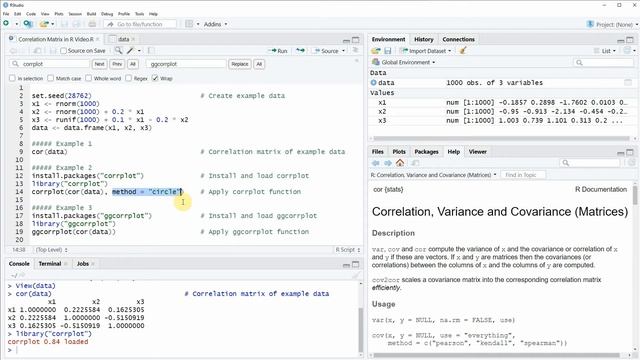
Task: Minimize the Console pane
Action: tap(346, 265)
